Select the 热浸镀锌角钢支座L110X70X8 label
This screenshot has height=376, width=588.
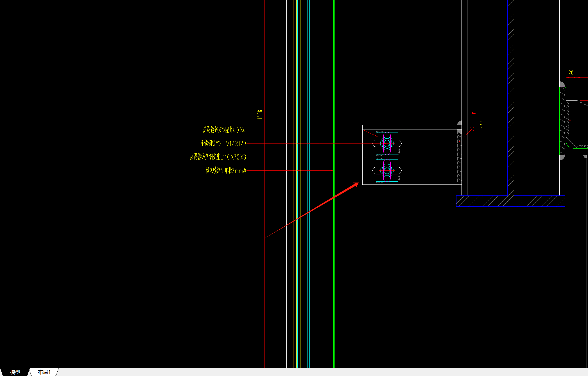(218, 157)
